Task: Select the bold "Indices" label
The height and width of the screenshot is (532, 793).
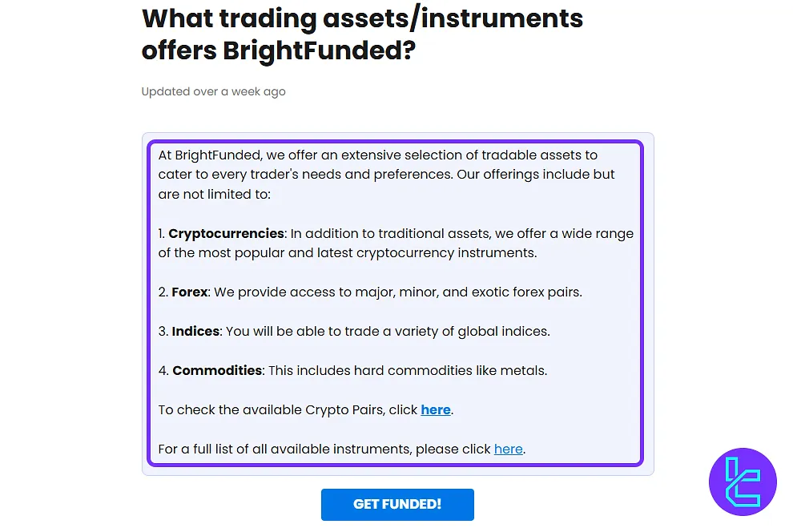Action: tap(195, 331)
